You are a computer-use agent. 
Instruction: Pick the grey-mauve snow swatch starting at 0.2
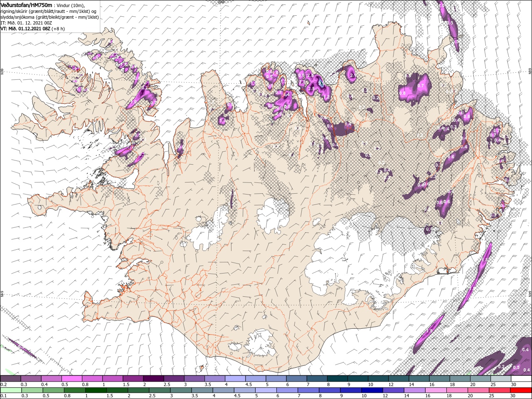10,379
